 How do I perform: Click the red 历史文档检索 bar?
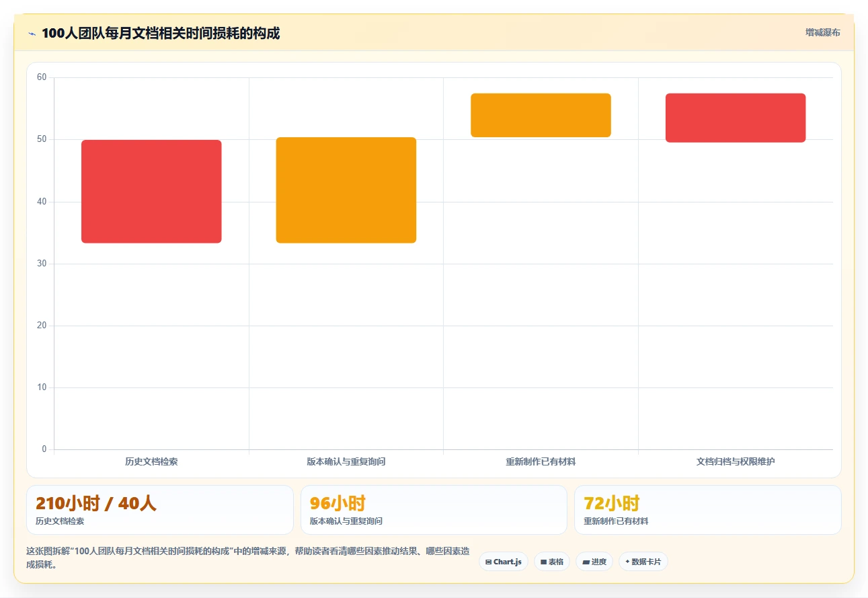coord(151,192)
